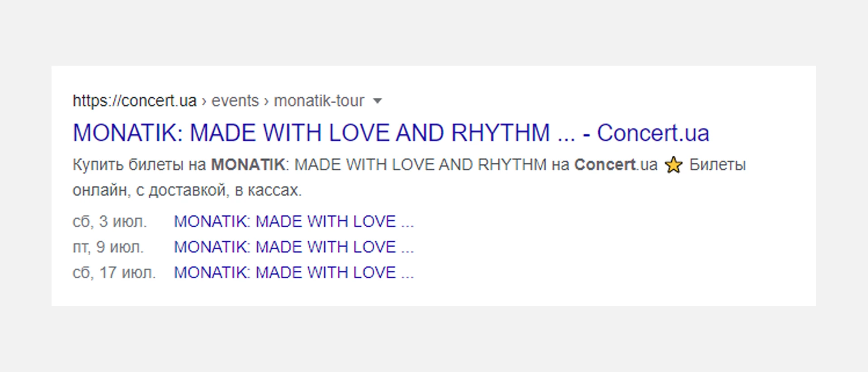The image size is (868, 372).
Task: Open the dropdown arrow beside monatik-tour URL
Action: [377, 101]
